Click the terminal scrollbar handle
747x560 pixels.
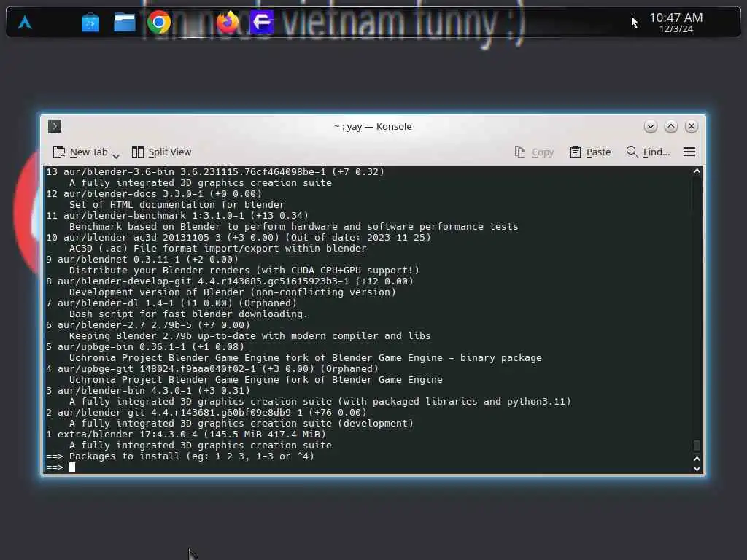pyautogui.click(x=697, y=446)
